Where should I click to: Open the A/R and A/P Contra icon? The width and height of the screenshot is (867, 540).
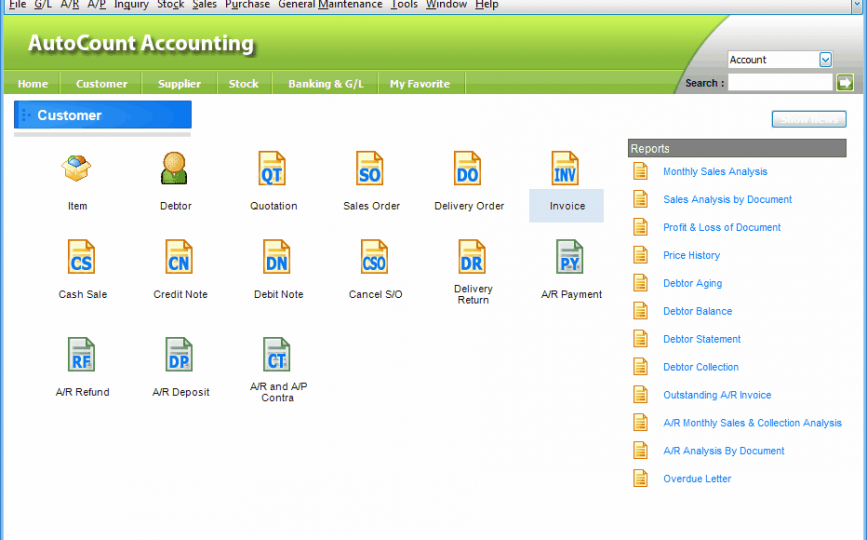tap(278, 356)
